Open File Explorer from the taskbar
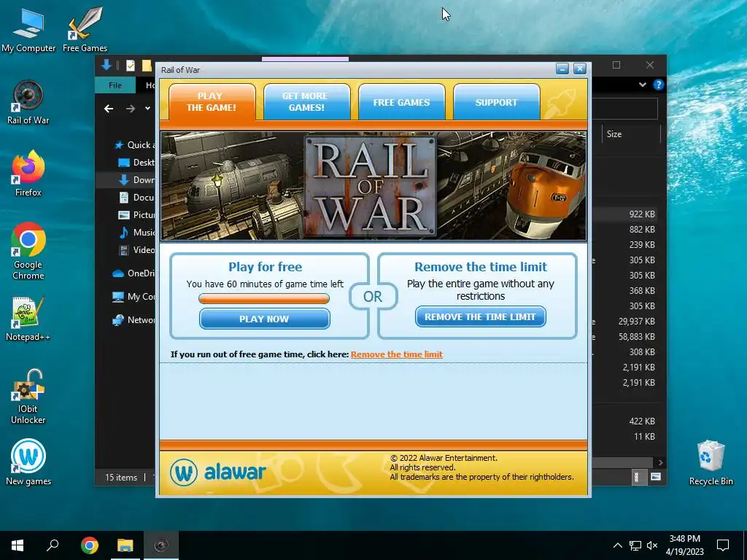Screen dimensions: 747x560 tap(125, 545)
